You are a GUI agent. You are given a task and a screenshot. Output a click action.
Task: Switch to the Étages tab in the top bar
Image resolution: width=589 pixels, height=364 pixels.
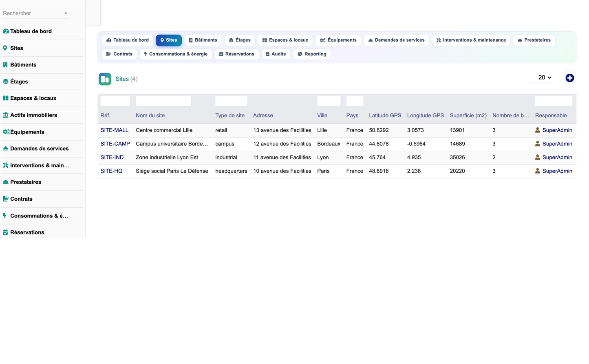[240, 40]
